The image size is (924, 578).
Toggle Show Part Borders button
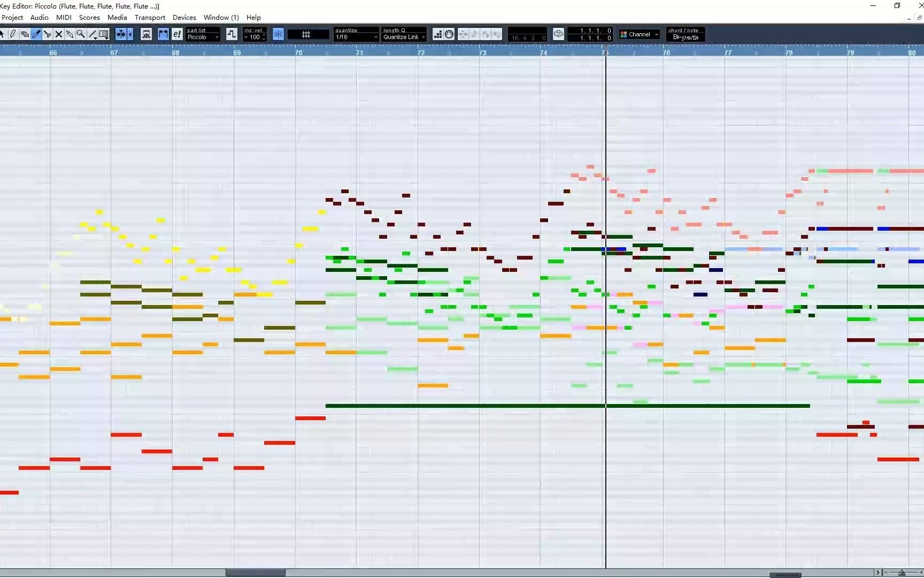[163, 34]
